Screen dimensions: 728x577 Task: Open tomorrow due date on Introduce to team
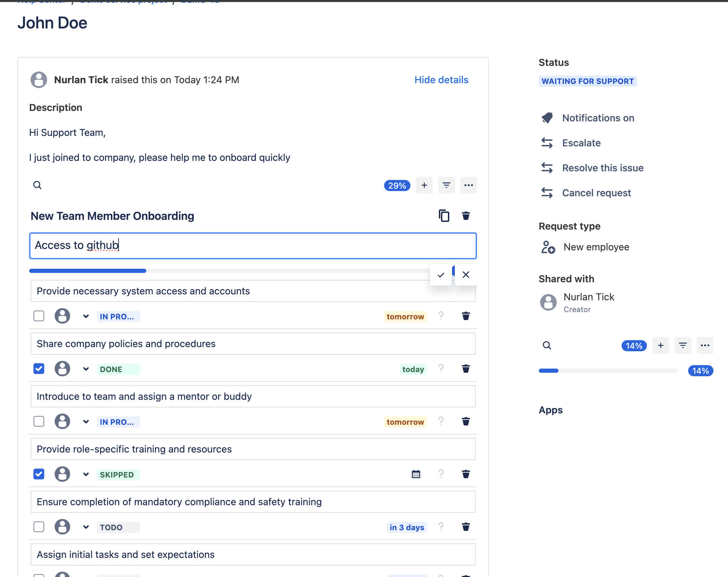tap(405, 422)
